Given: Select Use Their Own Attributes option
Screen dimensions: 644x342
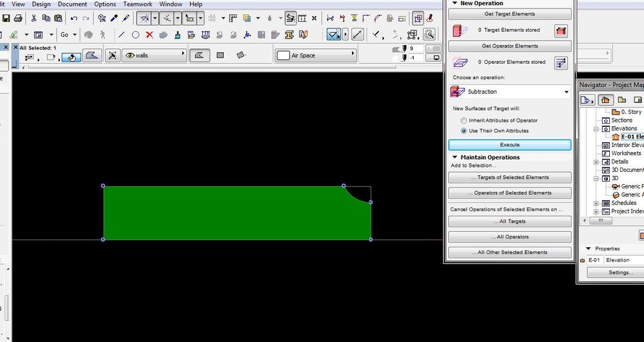Looking at the screenshot, I should (463, 131).
